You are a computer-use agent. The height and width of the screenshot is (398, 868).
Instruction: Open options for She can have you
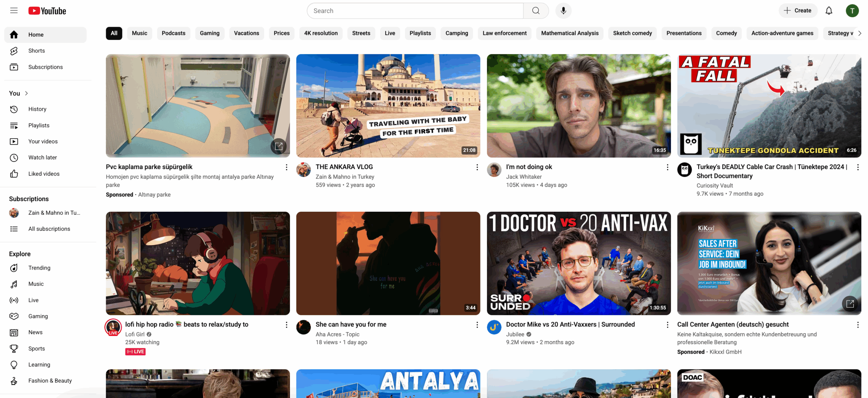coord(477,325)
